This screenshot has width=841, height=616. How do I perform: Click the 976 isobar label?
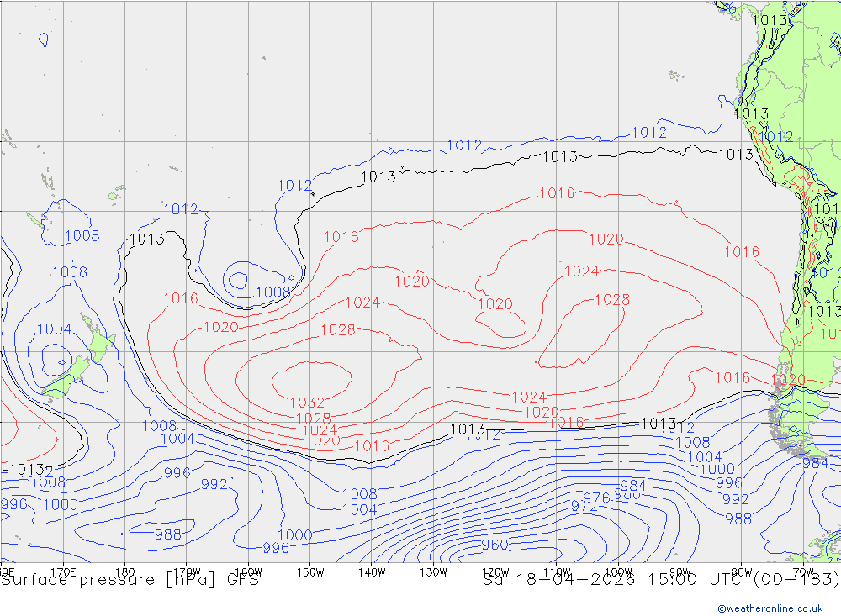pos(596,498)
